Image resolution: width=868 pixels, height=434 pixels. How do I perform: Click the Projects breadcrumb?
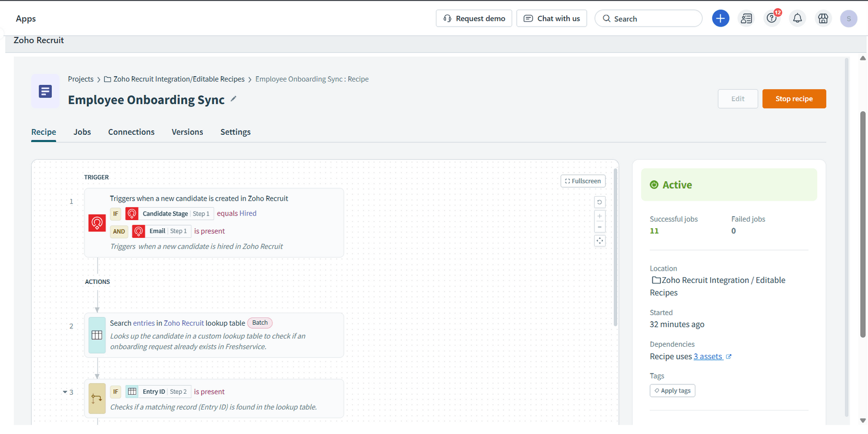[x=81, y=79]
